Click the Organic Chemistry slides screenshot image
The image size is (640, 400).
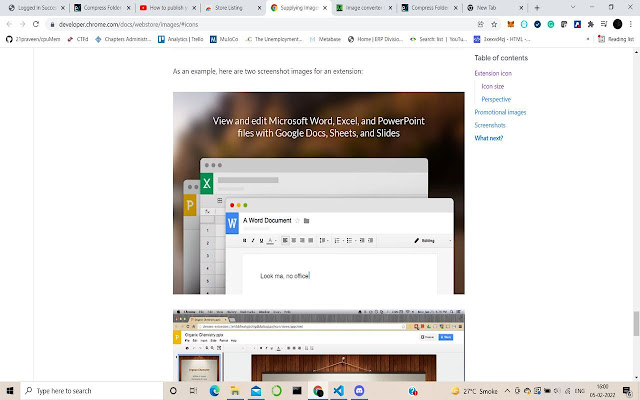click(318, 345)
